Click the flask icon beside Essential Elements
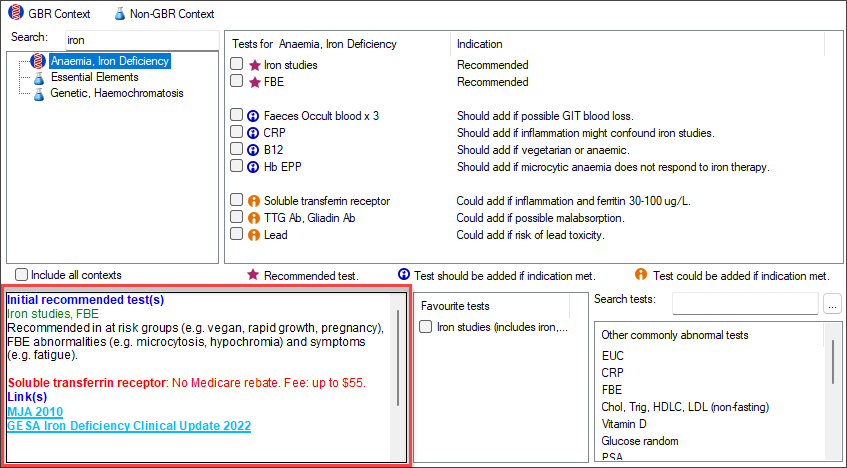The image size is (847, 468). click(39, 77)
